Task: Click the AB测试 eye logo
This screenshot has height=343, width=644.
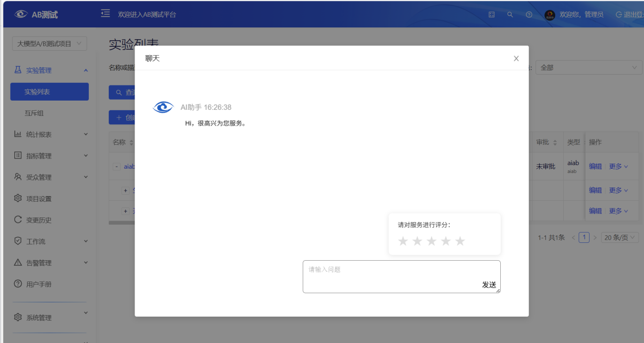Action: [20, 14]
